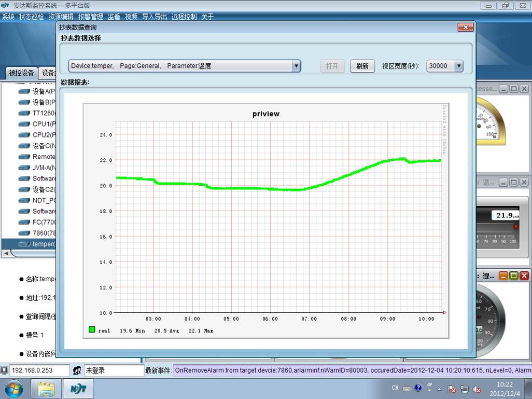The image size is (532, 399).
Task: Click the device tree's left scroll arrow
Action: [6, 253]
